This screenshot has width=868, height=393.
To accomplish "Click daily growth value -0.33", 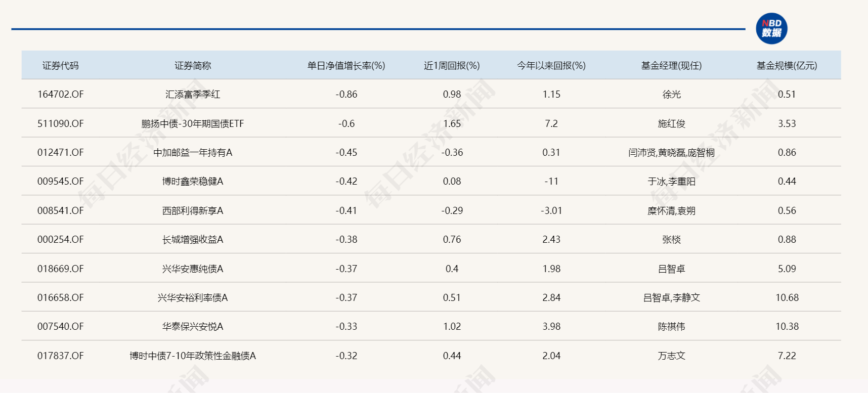I will point(346,326).
